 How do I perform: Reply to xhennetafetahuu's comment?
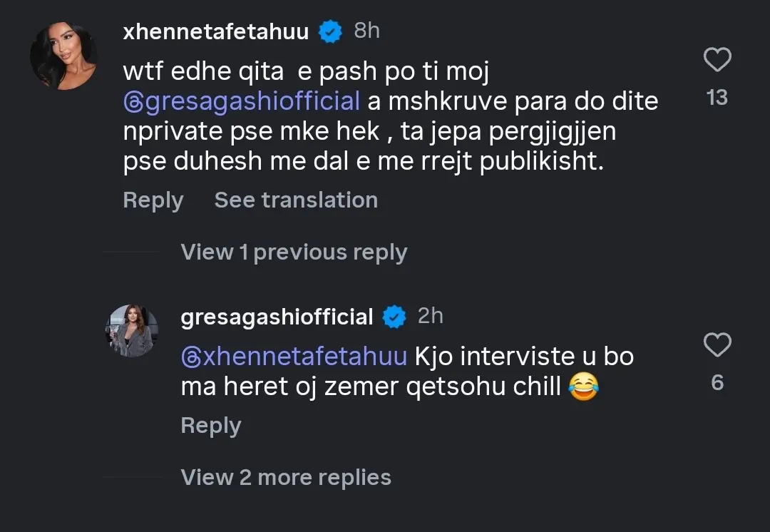point(153,200)
